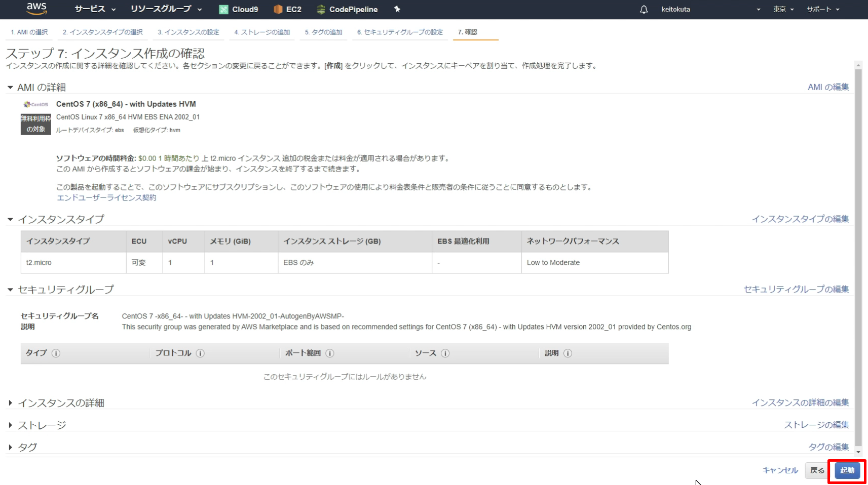Click the t2.micro table cell
The image size is (868, 485).
pos(73,263)
